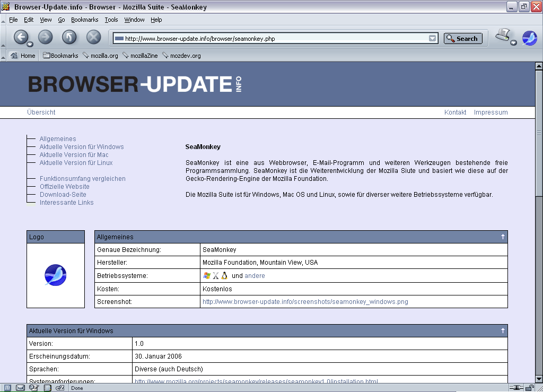Click the Forward navigation arrow
This screenshot has width=543, height=392.
click(46, 37)
